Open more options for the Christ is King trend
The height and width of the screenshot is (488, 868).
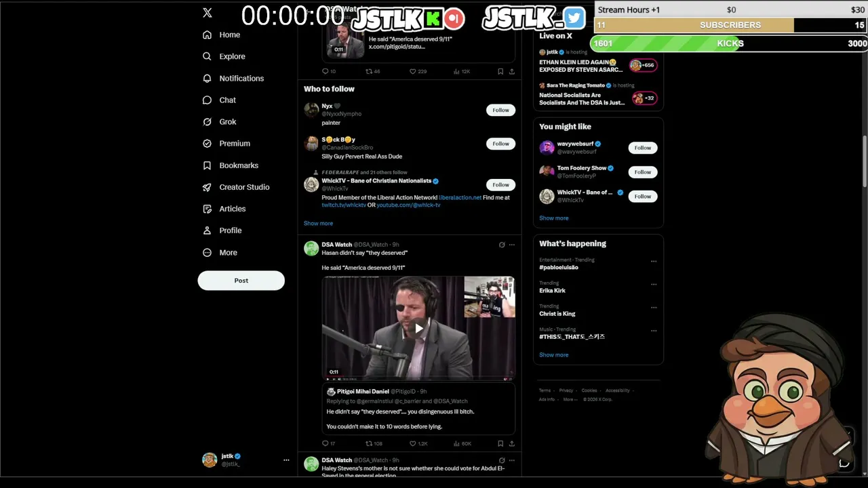(x=654, y=307)
